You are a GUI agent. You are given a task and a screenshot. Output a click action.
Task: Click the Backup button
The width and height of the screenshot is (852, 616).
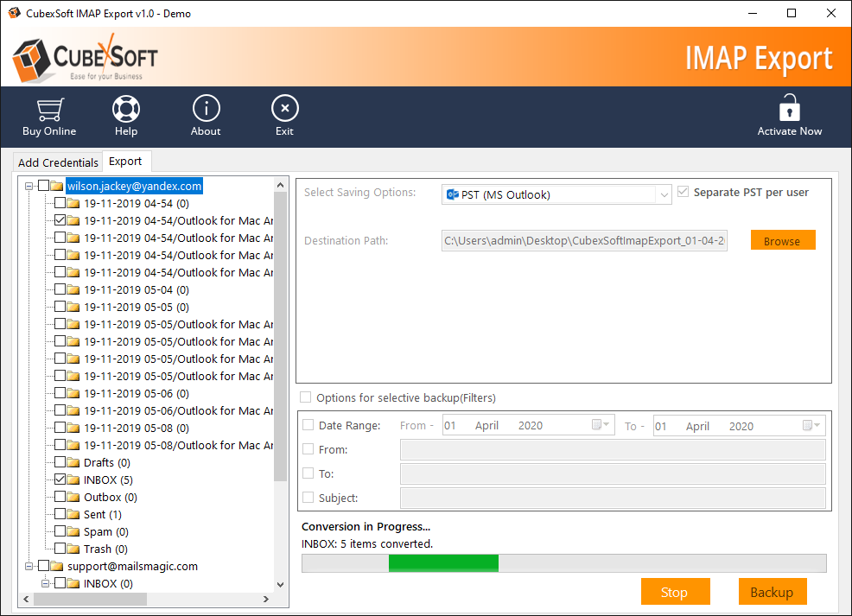pyautogui.click(x=773, y=592)
